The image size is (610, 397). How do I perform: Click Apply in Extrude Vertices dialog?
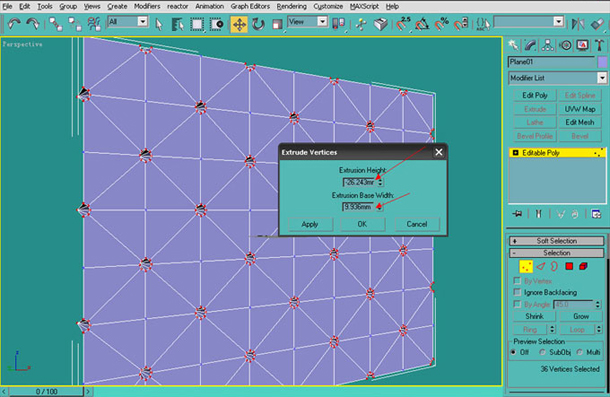pos(310,224)
